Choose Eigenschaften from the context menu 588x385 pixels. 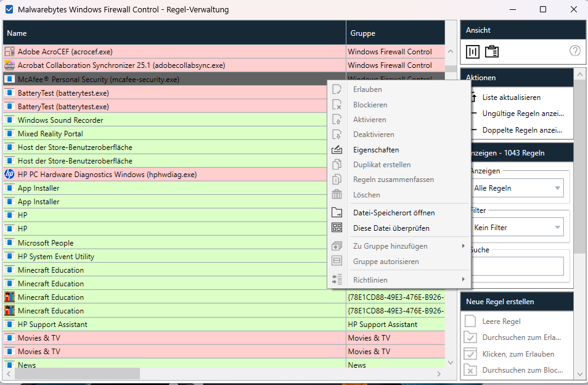click(x=376, y=150)
